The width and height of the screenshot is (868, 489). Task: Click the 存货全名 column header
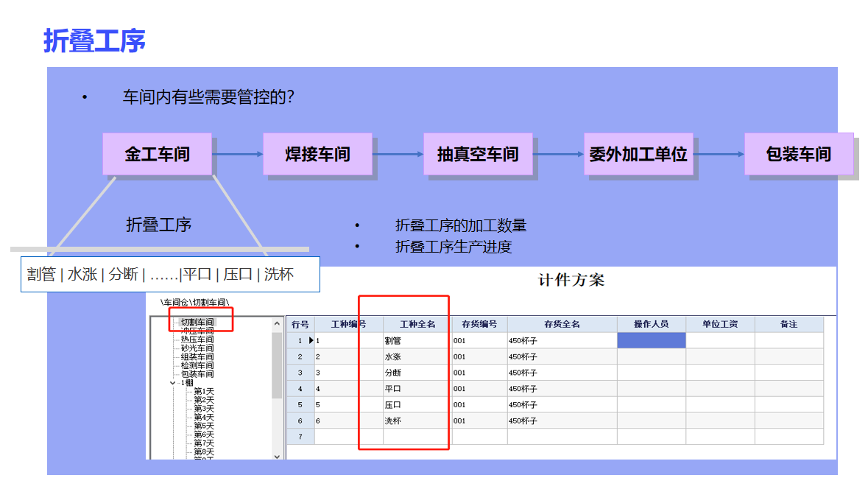click(x=562, y=325)
